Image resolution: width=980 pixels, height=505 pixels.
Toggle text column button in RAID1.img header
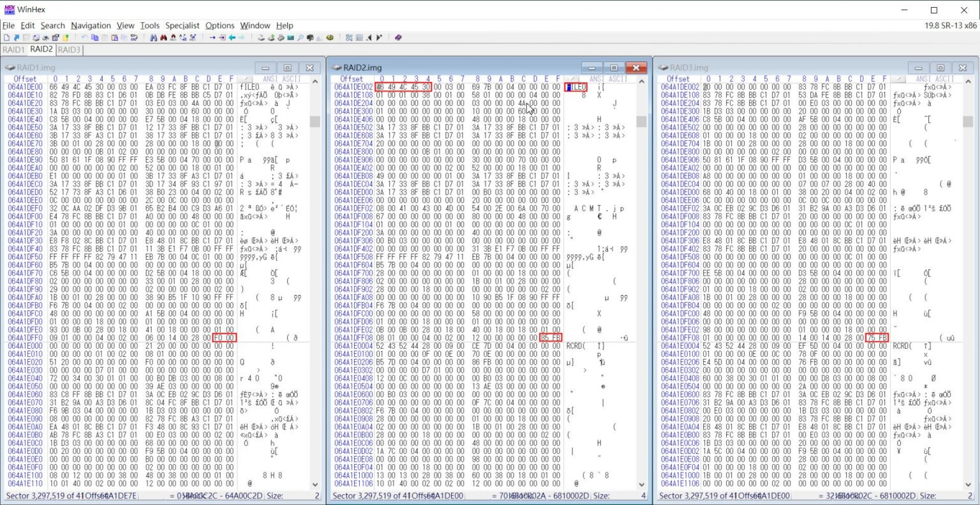pos(246,79)
